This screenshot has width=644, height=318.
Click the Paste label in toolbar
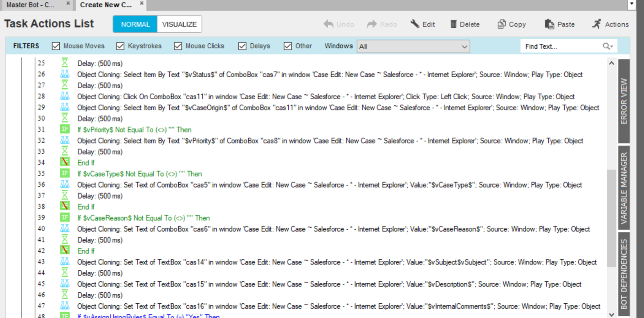coord(566,24)
